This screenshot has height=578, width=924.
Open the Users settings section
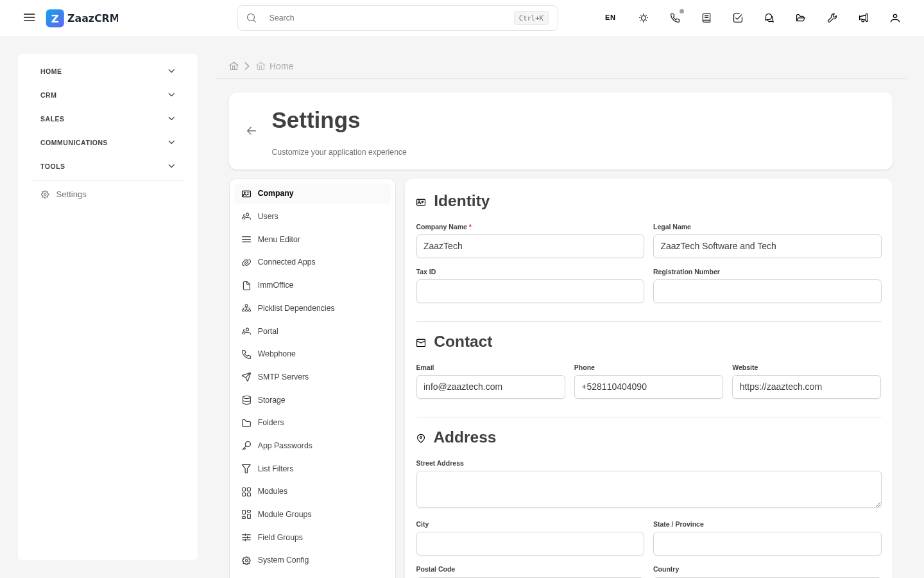(x=312, y=216)
